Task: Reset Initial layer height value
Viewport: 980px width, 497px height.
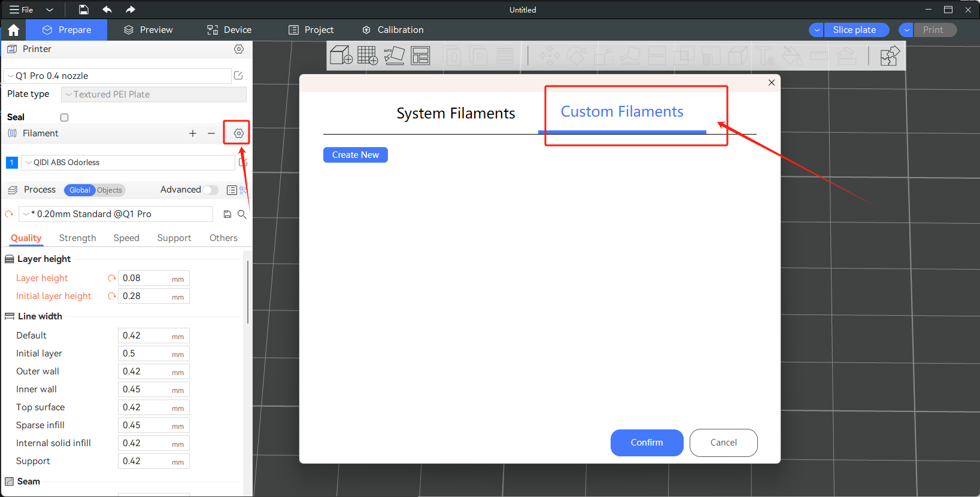Action: pyautogui.click(x=111, y=296)
